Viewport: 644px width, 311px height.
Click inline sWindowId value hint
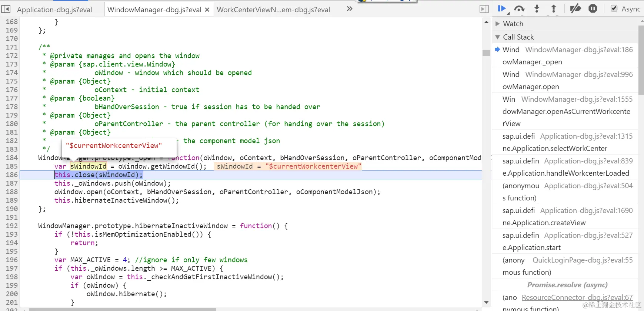click(x=288, y=166)
